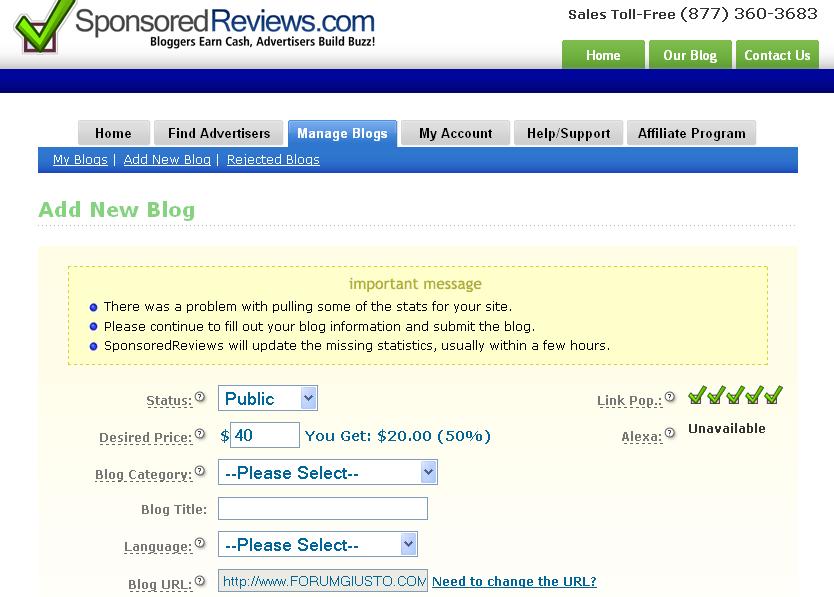834x597 pixels.
Task: Open the help icon next to Link Pop.
Action: [670, 396]
